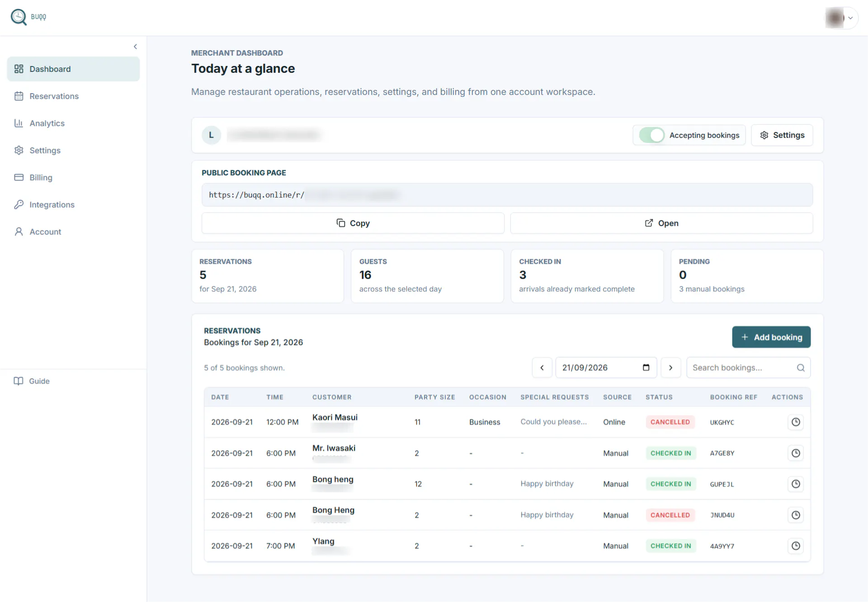The height and width of the screenshot is (602, 868).
Task: Click the public booking URL field
Action: tap(507, 195)
